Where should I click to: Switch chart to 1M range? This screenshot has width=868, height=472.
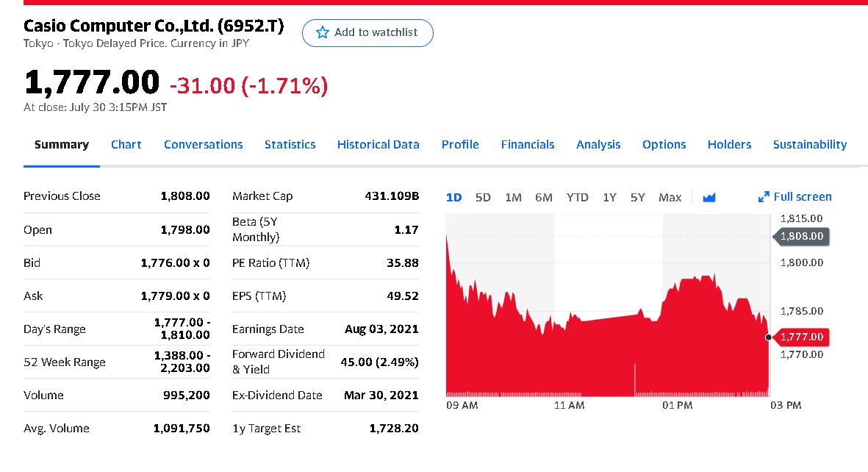pyautogui.click(x=513, y=198)
